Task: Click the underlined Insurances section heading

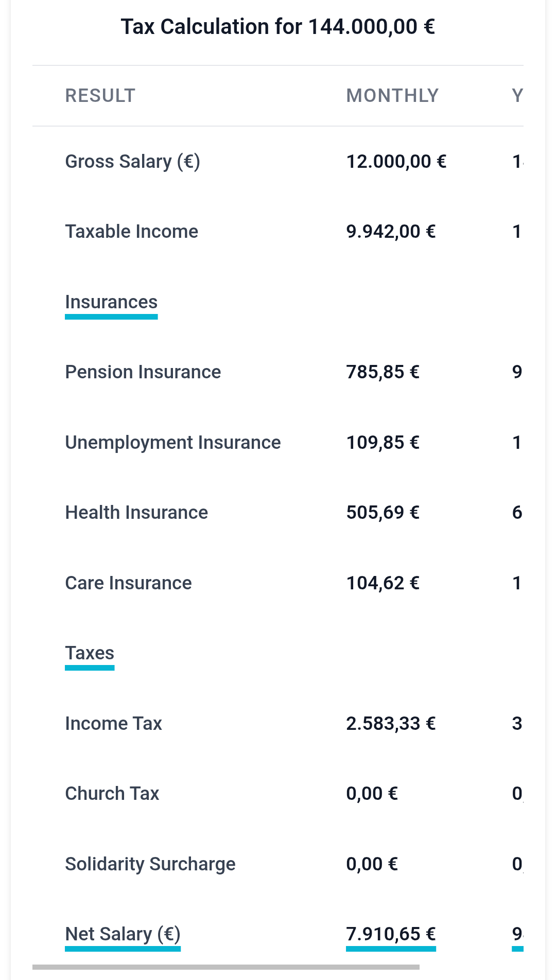Action: point(111,302)
